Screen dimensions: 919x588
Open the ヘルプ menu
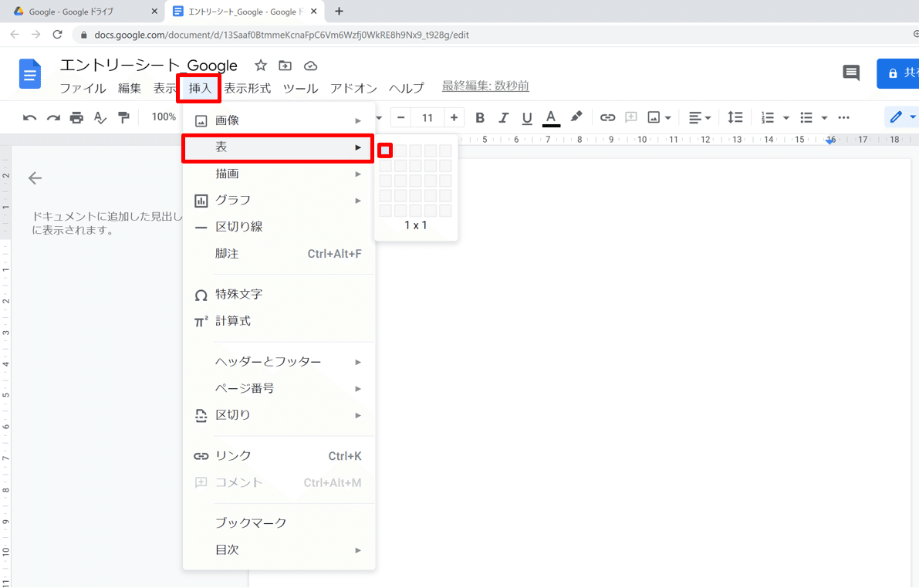tap(406, 88)
